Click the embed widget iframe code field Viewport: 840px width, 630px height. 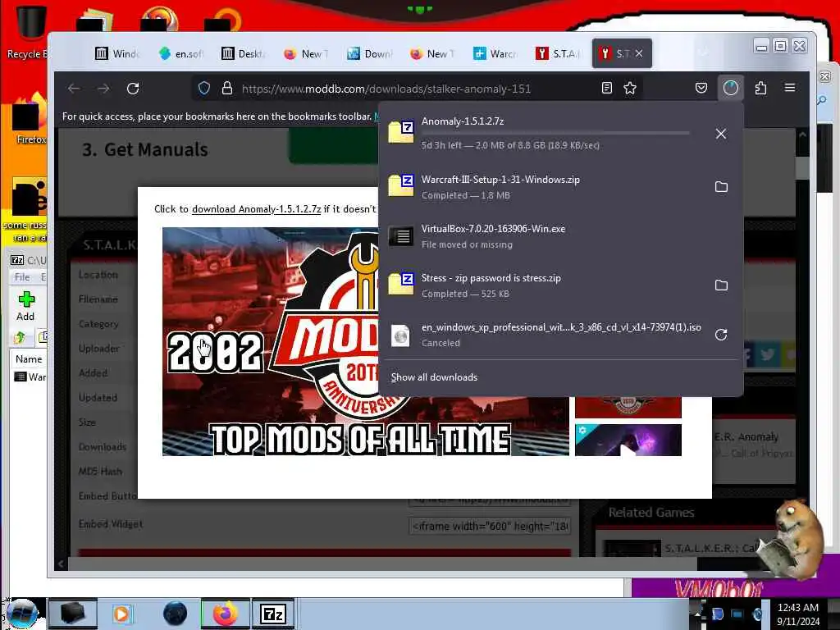coord(490,526)
